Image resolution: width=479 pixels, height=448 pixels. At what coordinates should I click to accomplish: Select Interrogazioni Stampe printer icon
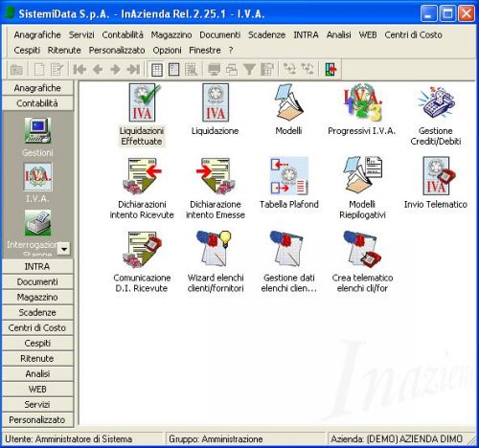pos(37,223)
